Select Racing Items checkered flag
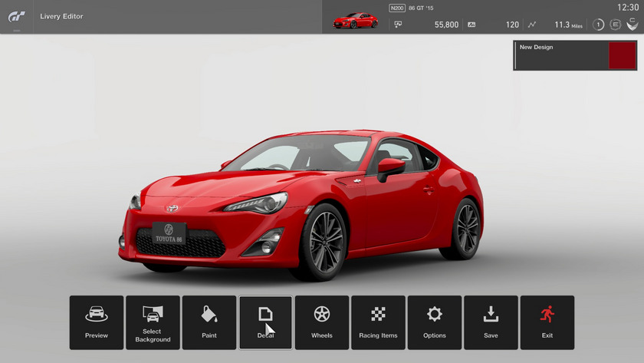644x363 pixels. click(378, 322)
